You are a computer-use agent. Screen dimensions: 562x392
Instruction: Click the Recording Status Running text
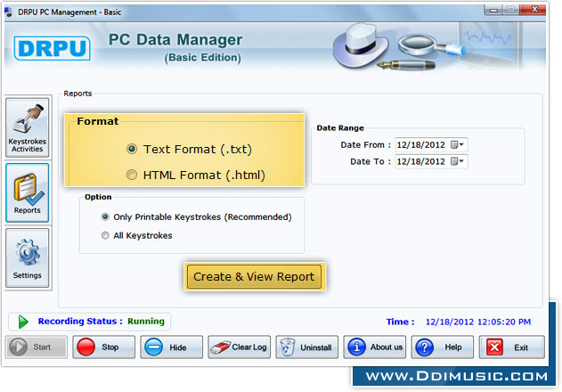102,321
